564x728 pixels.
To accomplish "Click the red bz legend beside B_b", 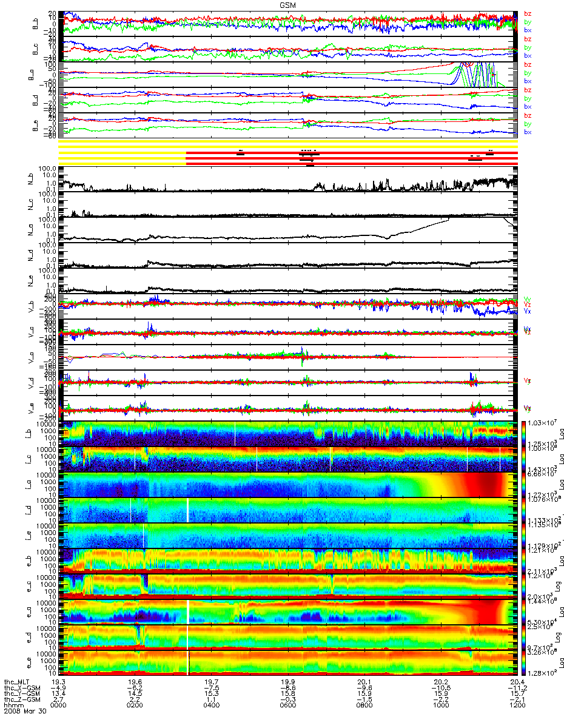I will [528, 13].
